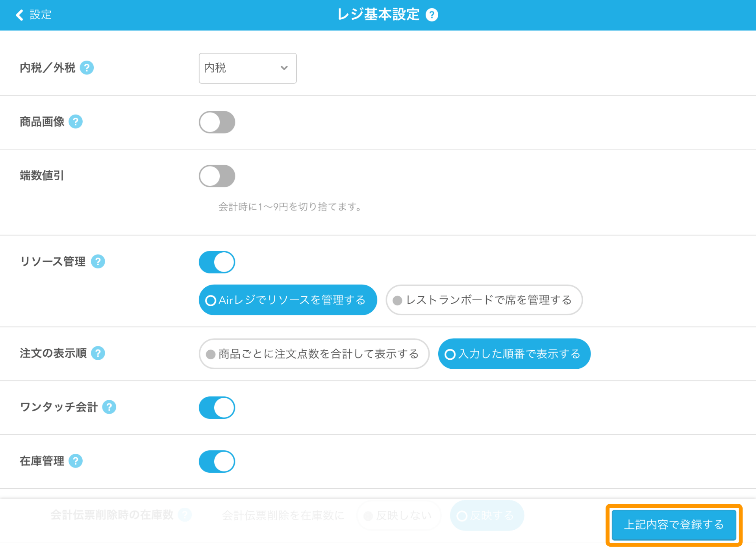Screen dimensions: 756x551
Task: Turn off the リソース管理 toggle
Action: (217, 262)
